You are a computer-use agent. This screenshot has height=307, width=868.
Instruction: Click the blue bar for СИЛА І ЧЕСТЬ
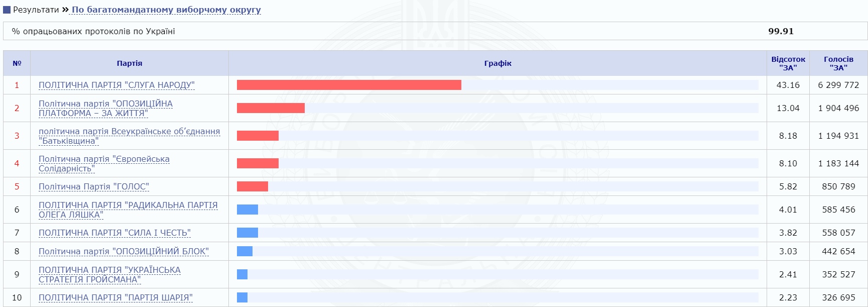pyautogui.click(x=247, y=233)
